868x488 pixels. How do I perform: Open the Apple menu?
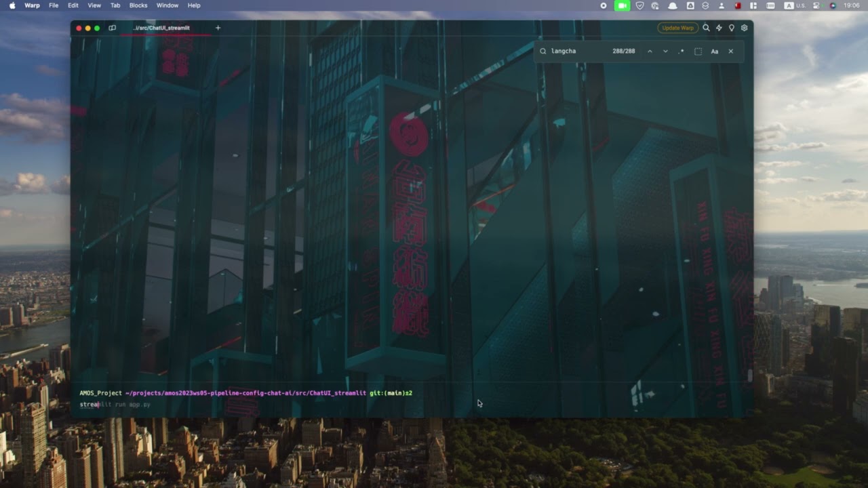(x=12, y=5)
